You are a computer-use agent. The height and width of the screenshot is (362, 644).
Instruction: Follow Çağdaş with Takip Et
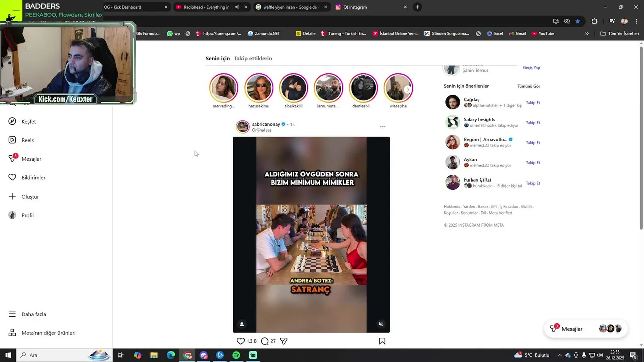(533, 103)
